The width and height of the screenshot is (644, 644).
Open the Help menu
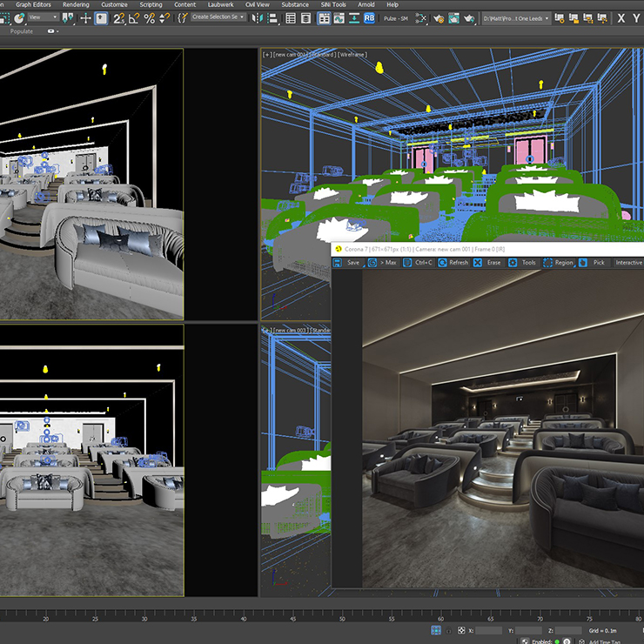click(392, 4)
